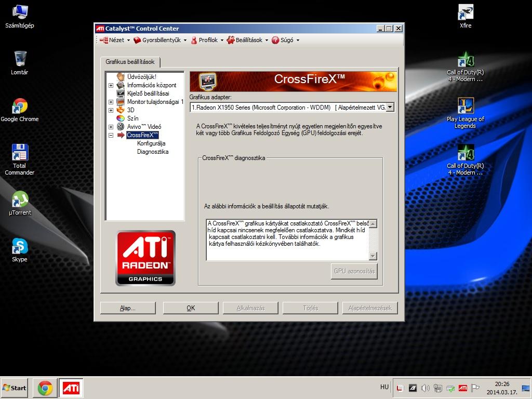Screen dimensions: 532x399
Task: Select Konfigurálja in the tree
Action: coord(151,143)
